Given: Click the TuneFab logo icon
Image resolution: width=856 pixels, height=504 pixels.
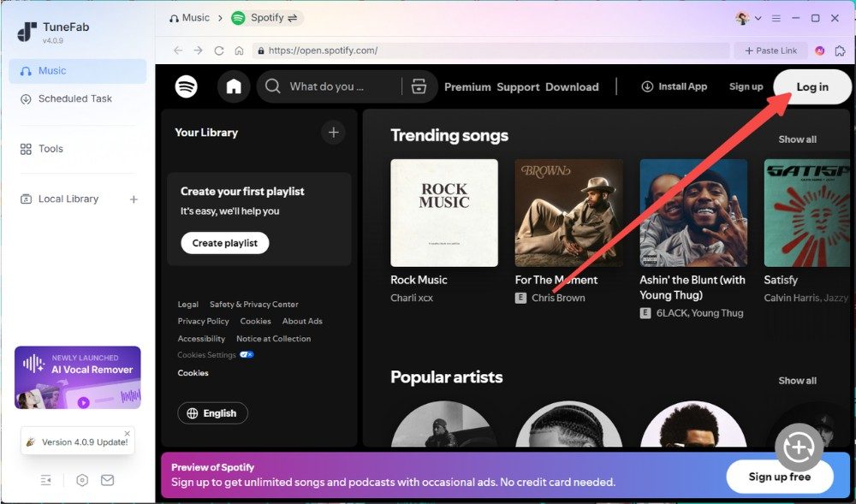Looking at the screenshot, I should (x=27, y=32).
